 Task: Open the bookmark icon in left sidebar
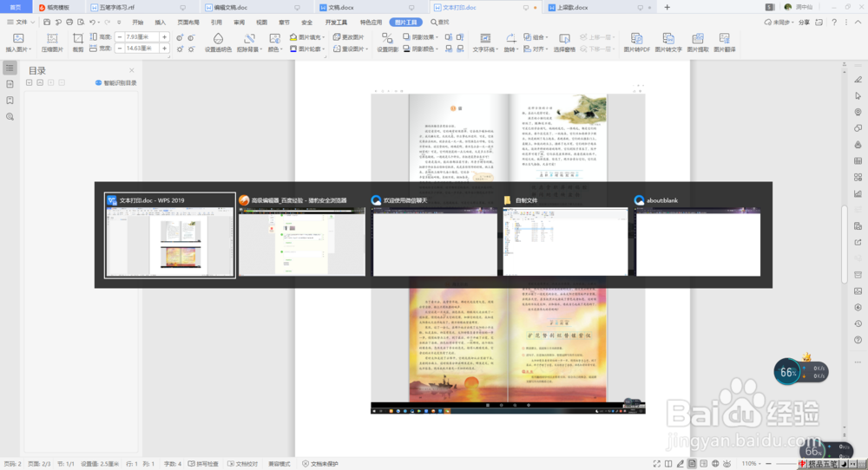10,101
